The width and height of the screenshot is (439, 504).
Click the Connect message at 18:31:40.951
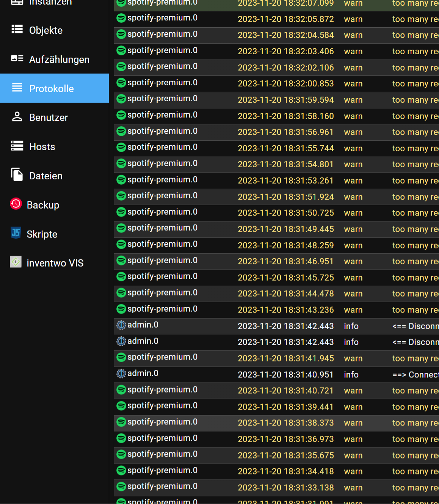tap(415, 375)
